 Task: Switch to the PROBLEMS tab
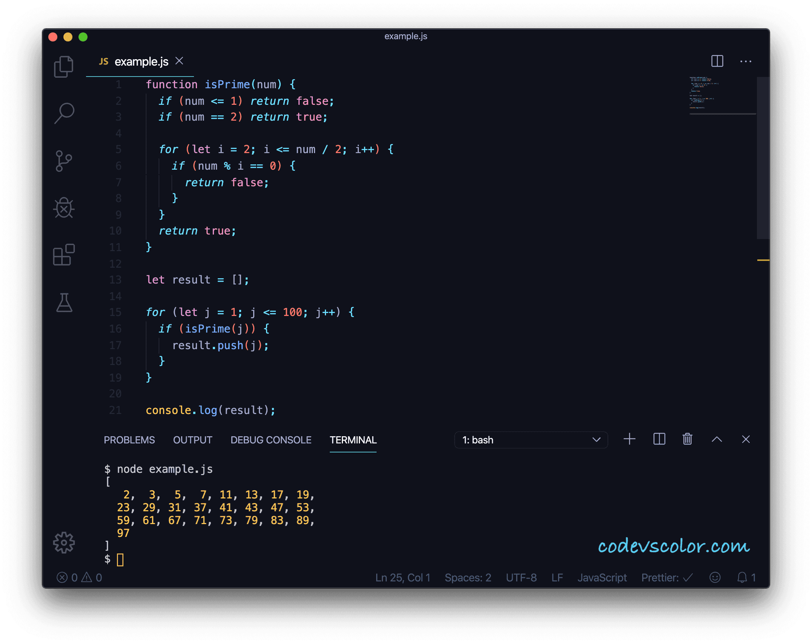point(129,440)
